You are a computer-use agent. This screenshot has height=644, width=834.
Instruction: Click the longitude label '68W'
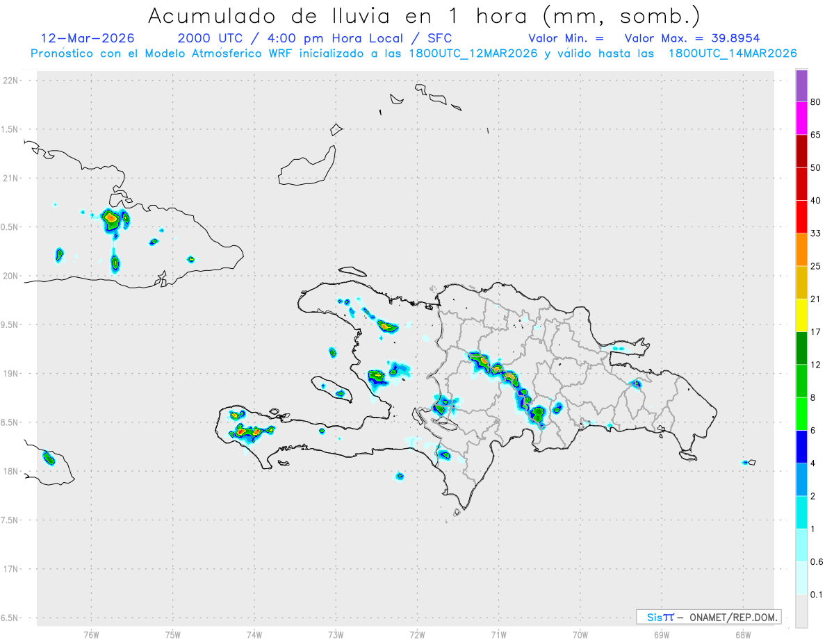[x=743, y=635]
